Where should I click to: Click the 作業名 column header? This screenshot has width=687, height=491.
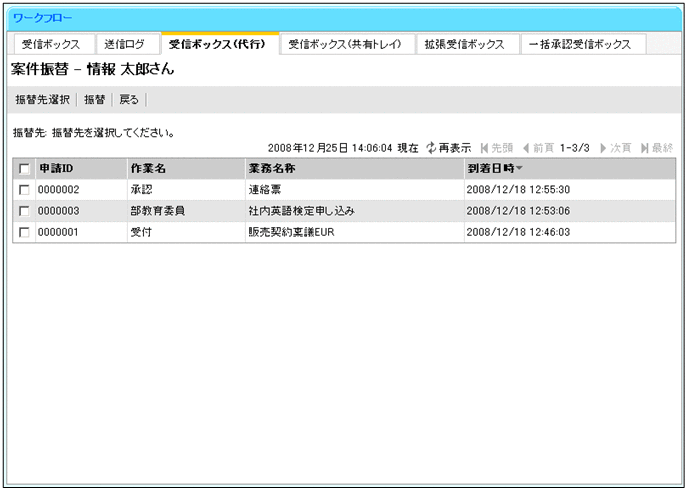point(148,168)
